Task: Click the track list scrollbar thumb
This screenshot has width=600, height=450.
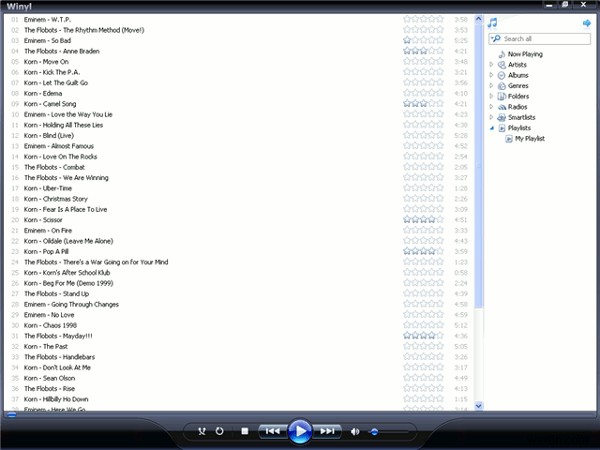Action: [478, 165]
